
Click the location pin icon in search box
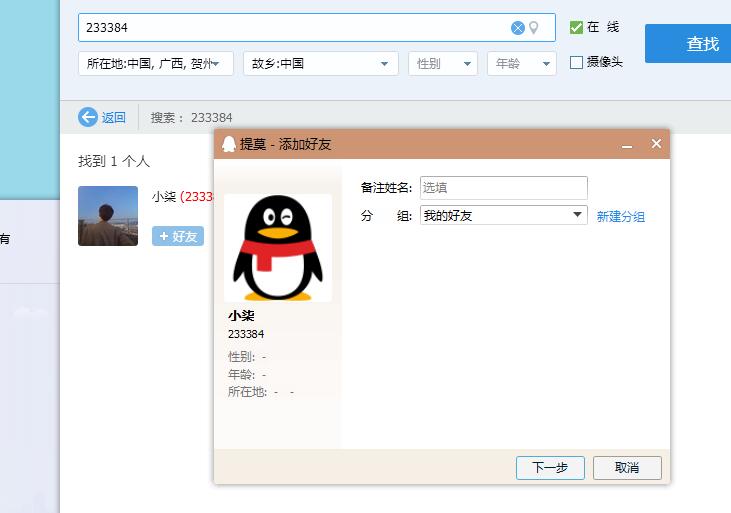534,28
